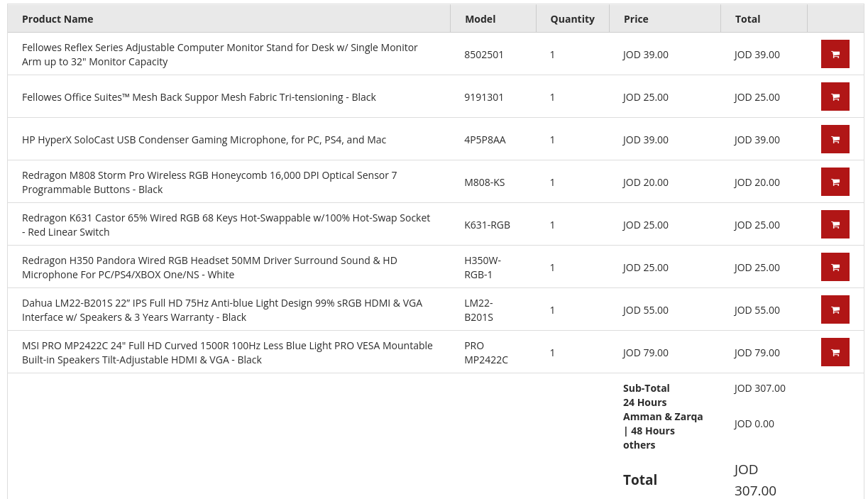Select the MSI PRO MP2422C product name
Image resolution: width=868 pixels, height=499 pixels.
[x=227, y=353]
